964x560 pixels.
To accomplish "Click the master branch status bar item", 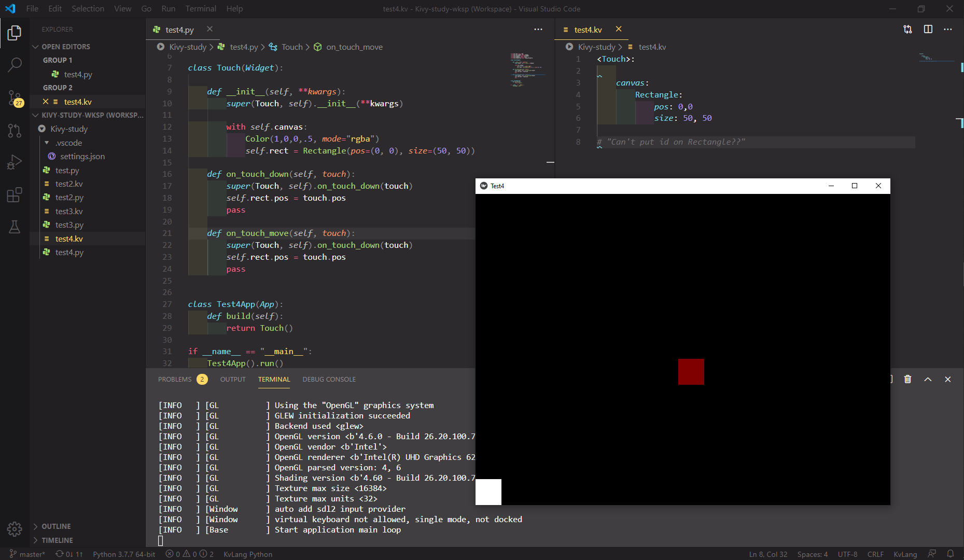I will click(27, 554).
